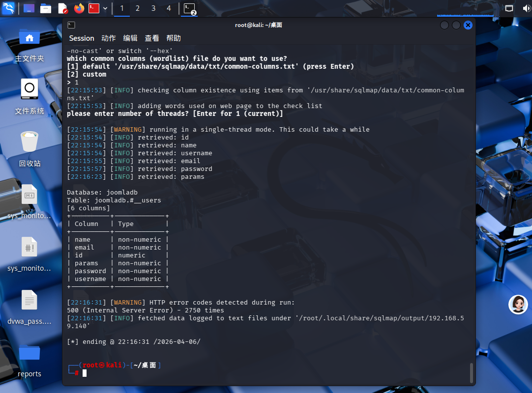Click the window title 'root@kali: ~/桌面'

(x=259, y=25)
